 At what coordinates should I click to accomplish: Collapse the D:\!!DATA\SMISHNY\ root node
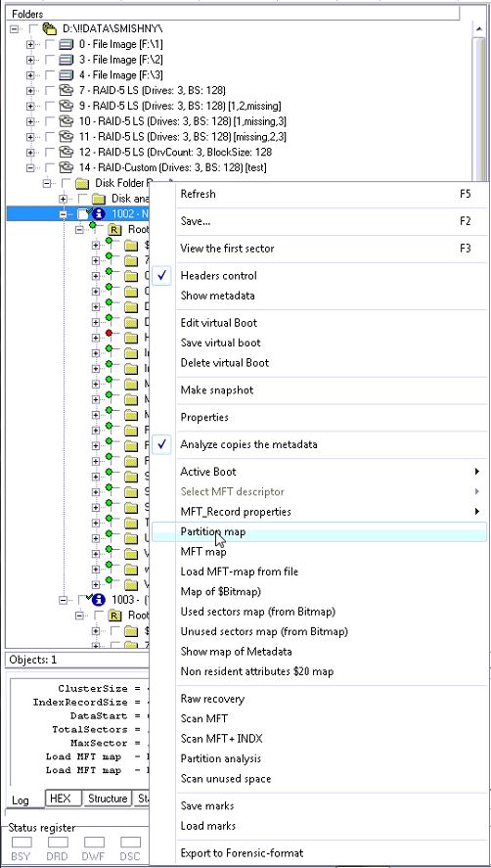15,28
